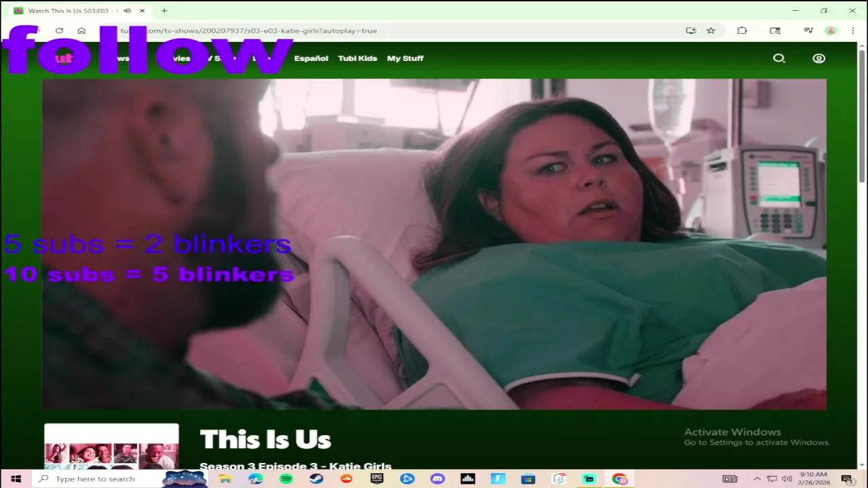Show hidden system tray icons
Image resolution: width=868 pixels, height=488 pixels.
tap(757, 479)
